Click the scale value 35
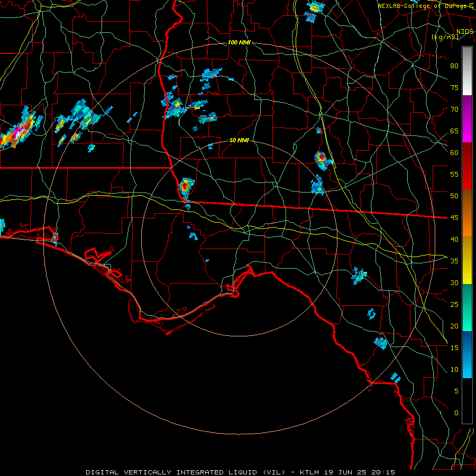 point(454,261)
